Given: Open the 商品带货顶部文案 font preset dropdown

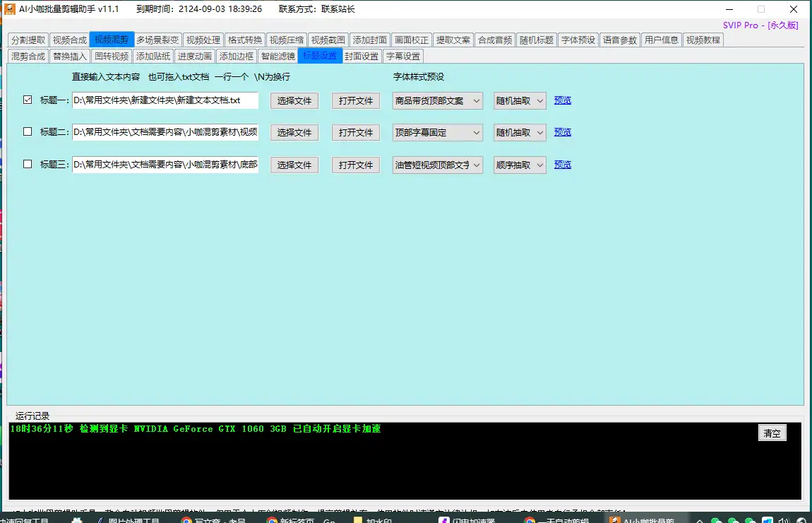Looking at the screenshot, I should [438, 101].
